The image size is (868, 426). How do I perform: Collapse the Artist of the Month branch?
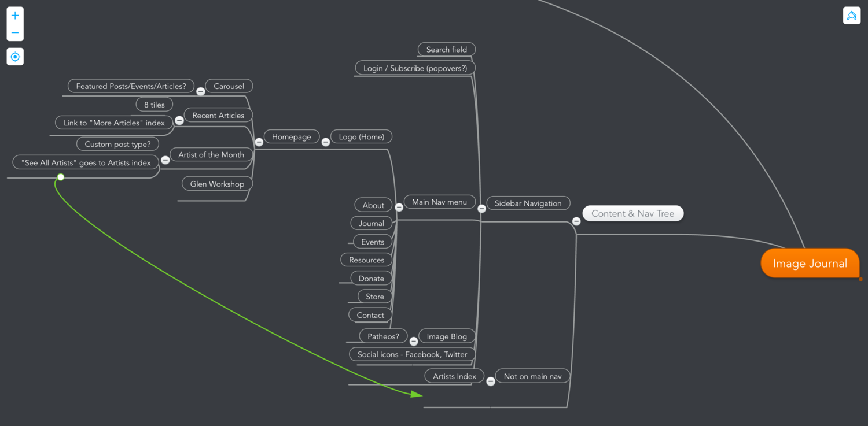click(165, 160)
